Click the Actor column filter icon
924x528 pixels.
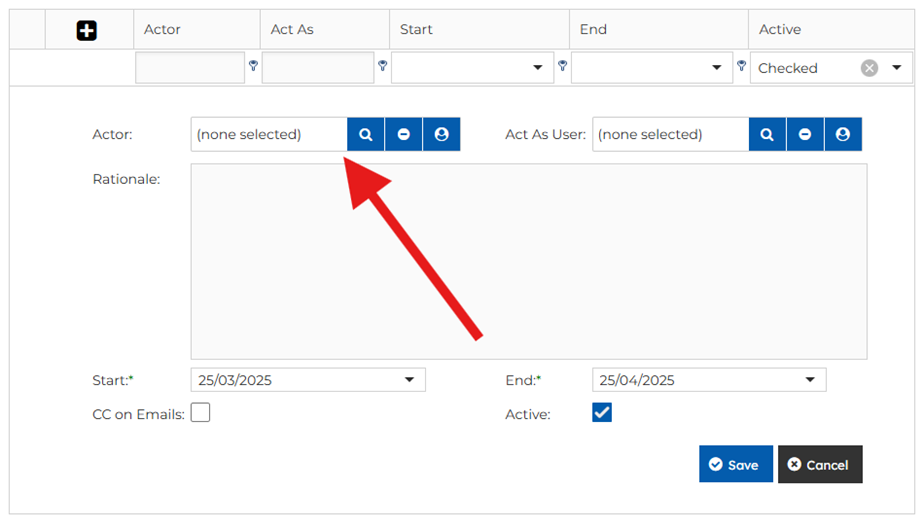pos(253,66)
